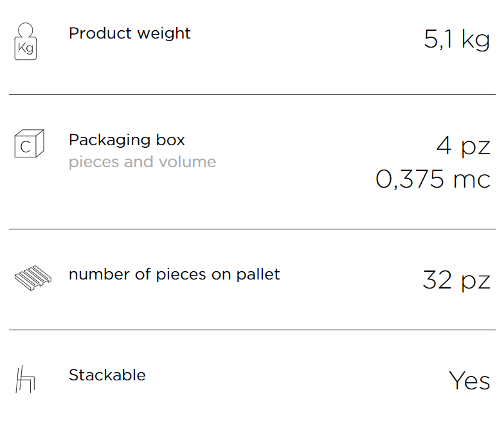Click the divider line below Packaging box
This screenshot has width=504, height=426.
coord(252,229)
